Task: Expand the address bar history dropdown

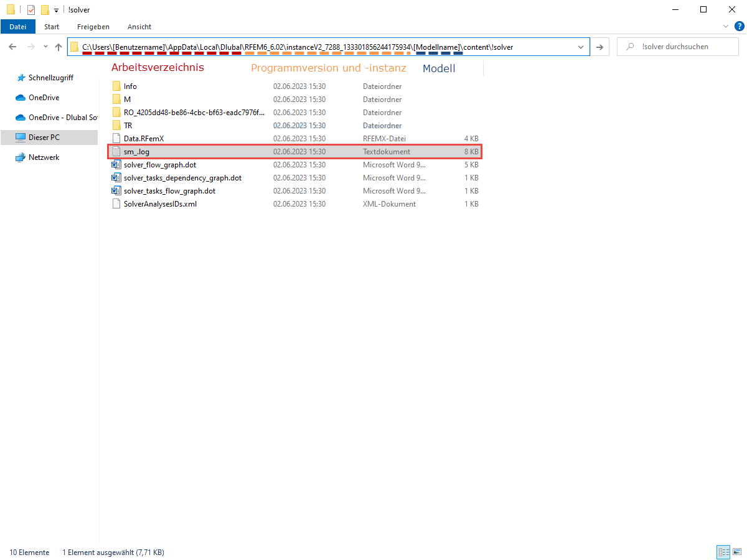Action: [581, 47]
